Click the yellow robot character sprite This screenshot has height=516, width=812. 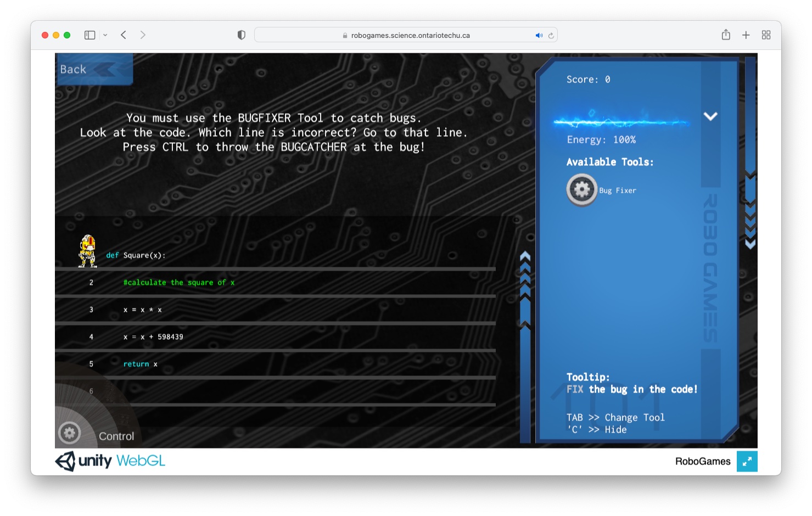click(87, 251)
